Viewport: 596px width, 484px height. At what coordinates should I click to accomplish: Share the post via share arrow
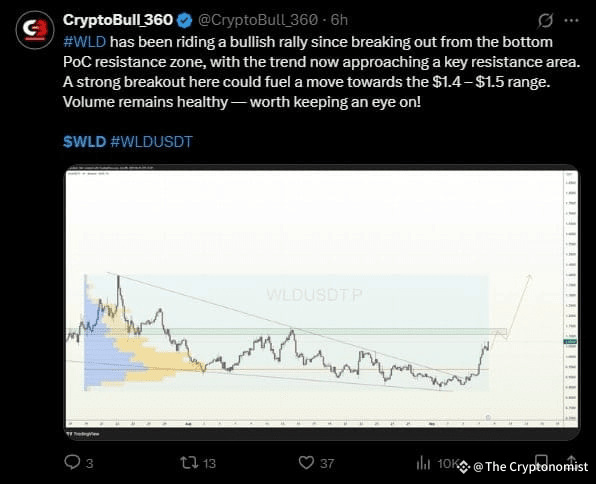click(571, 460)
